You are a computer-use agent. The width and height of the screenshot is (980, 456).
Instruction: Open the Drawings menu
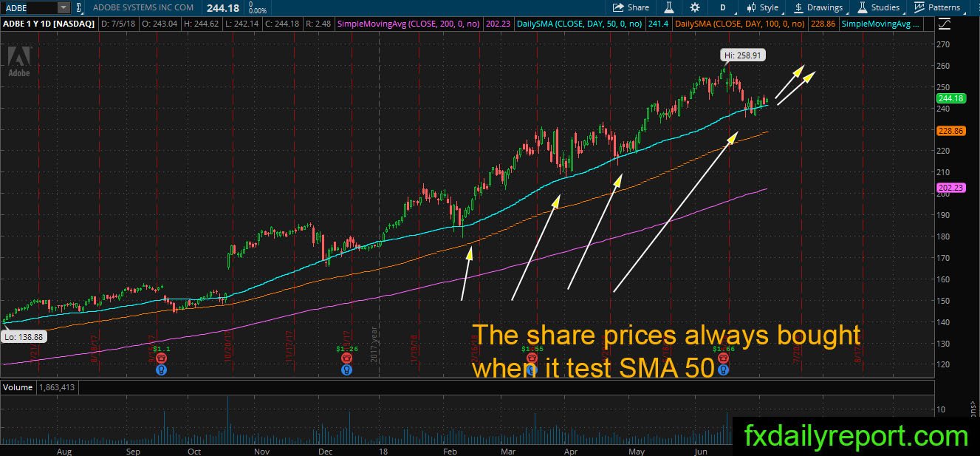[818, 7]
